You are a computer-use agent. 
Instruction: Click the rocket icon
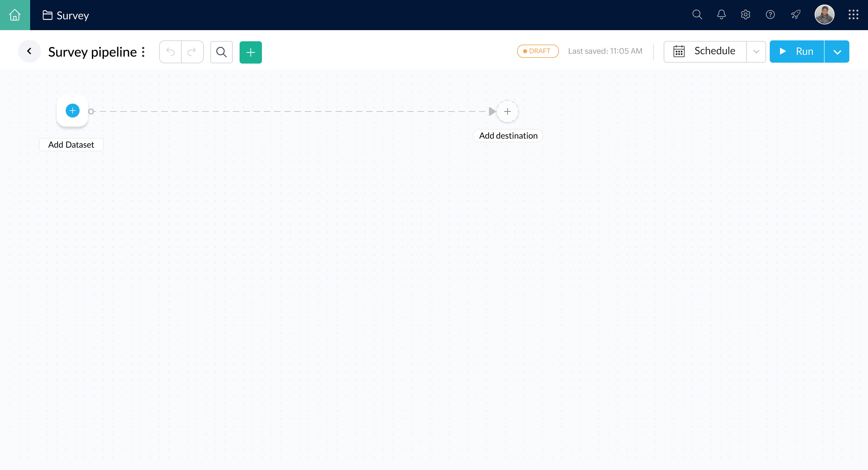(796, 14)
